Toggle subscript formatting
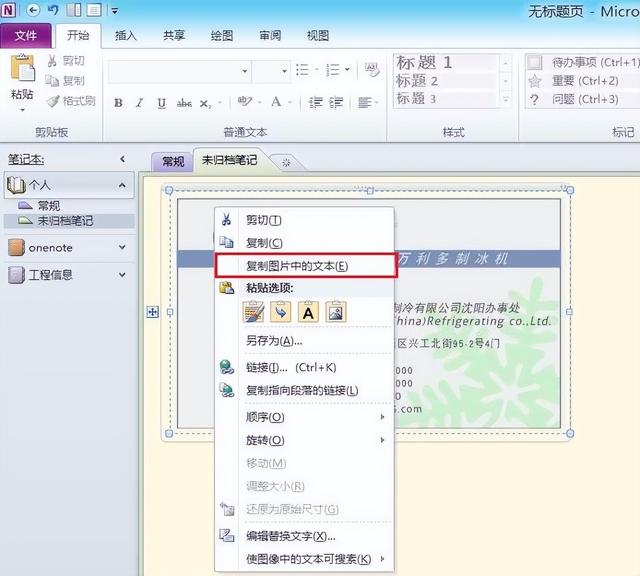The height and width of the screenshot is (576, 640). point(205,104)
